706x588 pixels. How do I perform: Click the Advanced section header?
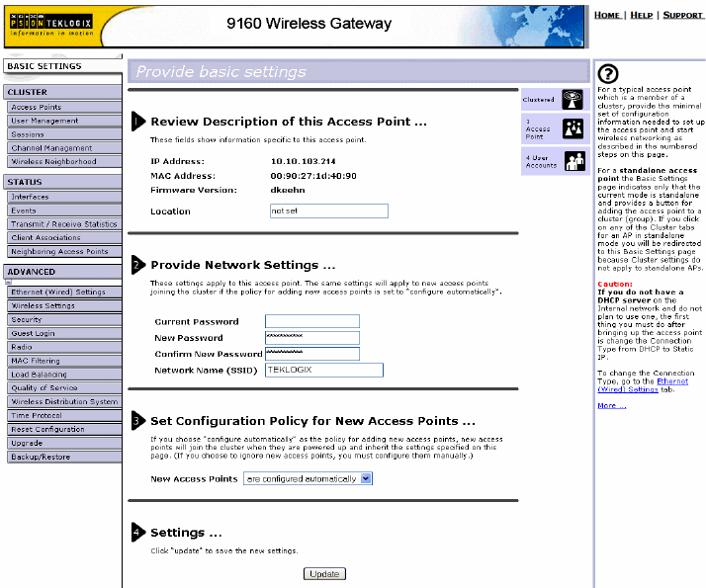click(x=62, y=272)
